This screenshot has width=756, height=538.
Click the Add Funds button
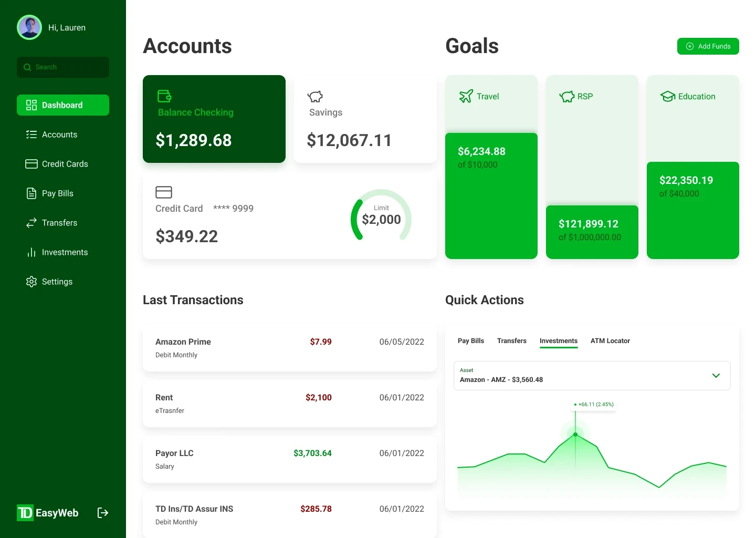click(x=708, y=46)
